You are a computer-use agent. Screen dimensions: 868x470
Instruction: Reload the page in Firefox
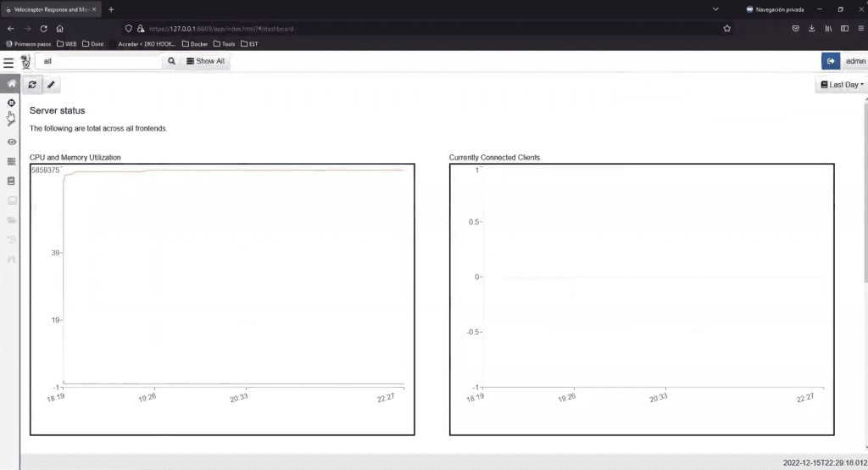click(44, 28)
